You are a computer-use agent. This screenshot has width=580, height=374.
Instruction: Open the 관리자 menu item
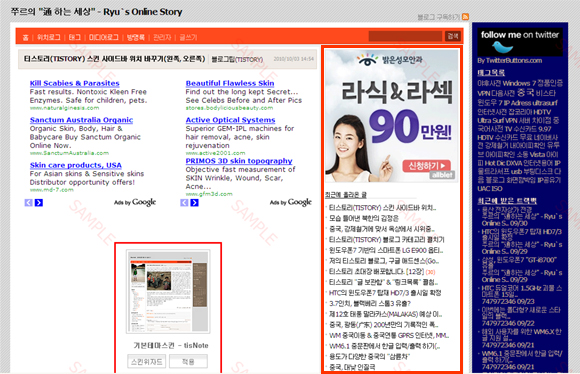162,37
